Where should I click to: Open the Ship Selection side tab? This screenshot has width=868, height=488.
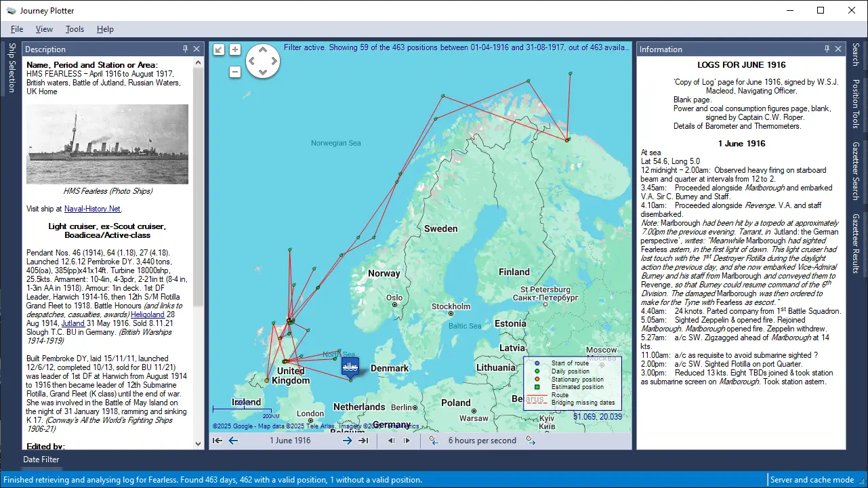click(11, 68)
